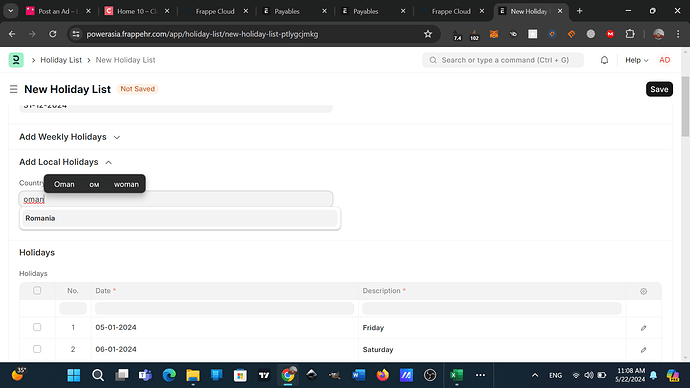
Task: Reload the page in Chrome
Action: coord(52,34)
